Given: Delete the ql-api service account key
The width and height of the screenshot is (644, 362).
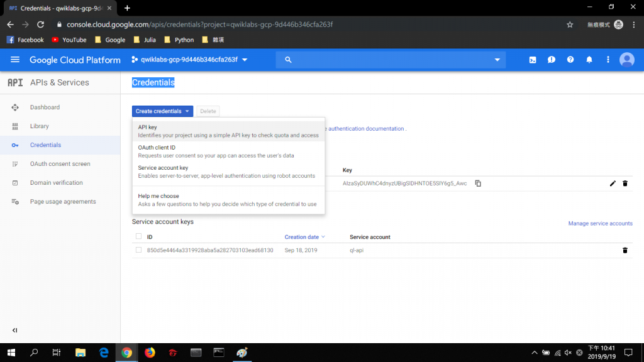Looking at the screenshot, I should point(625,250).
